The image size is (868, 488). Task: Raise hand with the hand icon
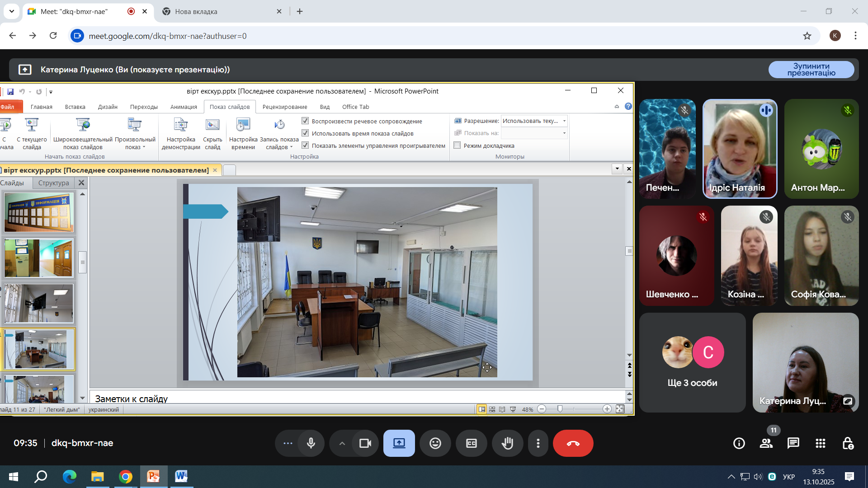507,443
